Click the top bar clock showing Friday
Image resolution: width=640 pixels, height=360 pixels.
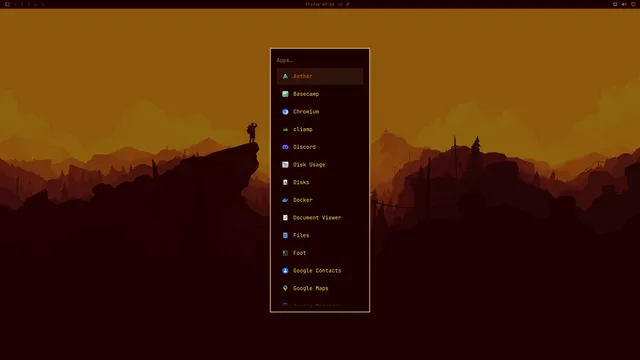coord(320,4)
